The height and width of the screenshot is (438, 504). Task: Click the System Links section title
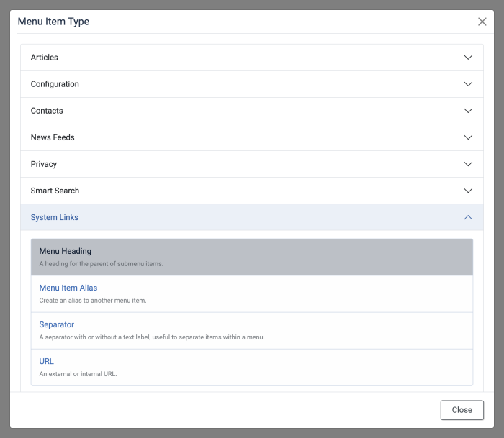coord(55,217)
